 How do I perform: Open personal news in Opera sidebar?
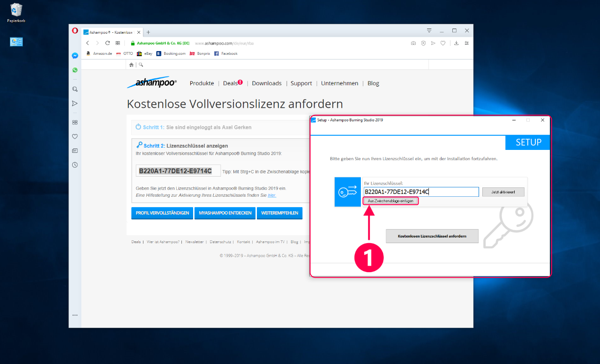pyautogui.click(x=75, y=151)
